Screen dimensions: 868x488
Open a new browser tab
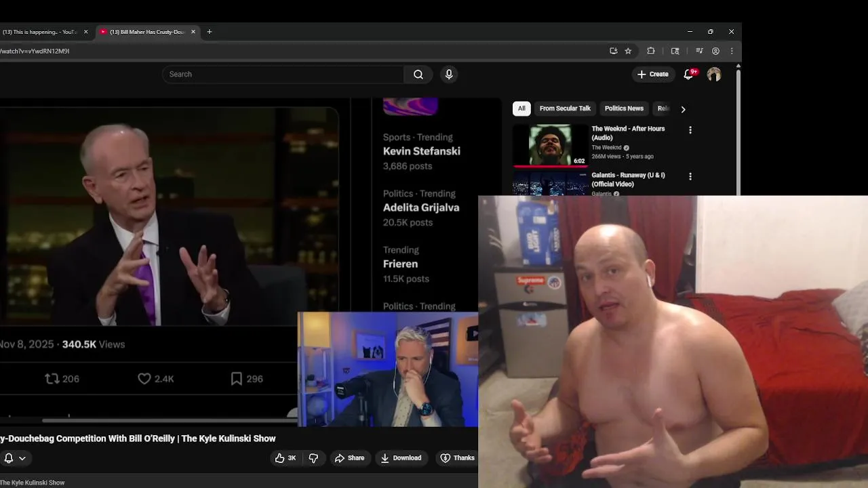pos(210,32)
